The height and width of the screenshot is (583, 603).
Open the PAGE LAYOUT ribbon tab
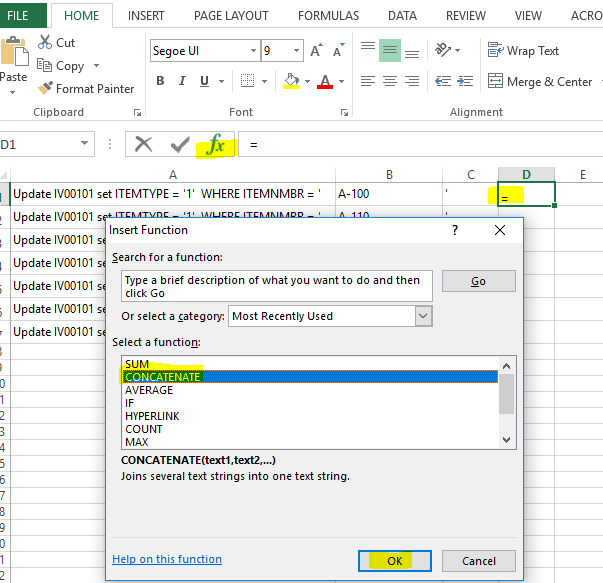231,16
